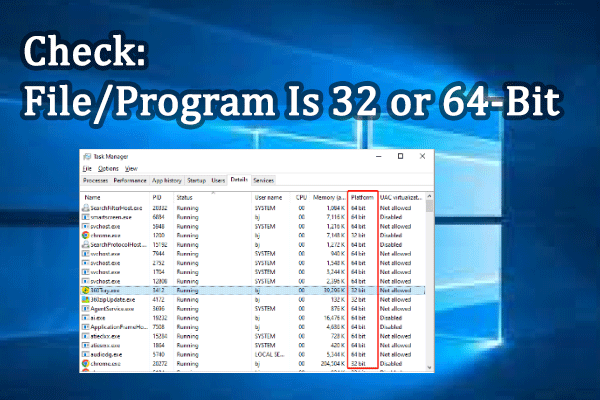Click PID 7508 in the ApplicationFrameHost row
This screenshot has width=600, height=400.
pyautogui.click(x=158, y=327)
